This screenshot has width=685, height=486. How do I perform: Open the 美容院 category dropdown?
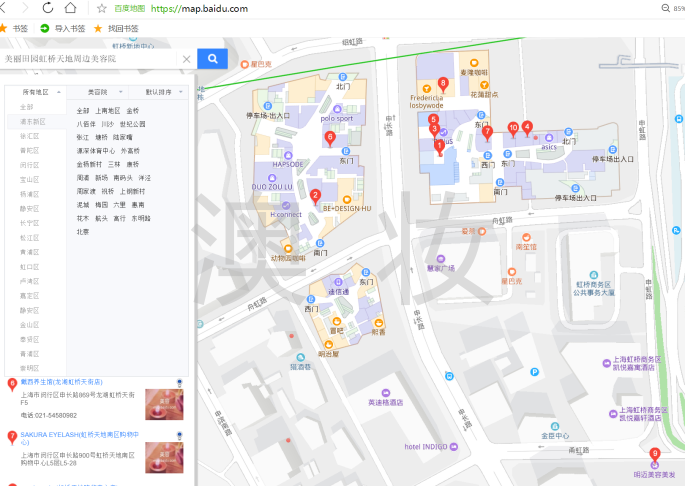98,91
